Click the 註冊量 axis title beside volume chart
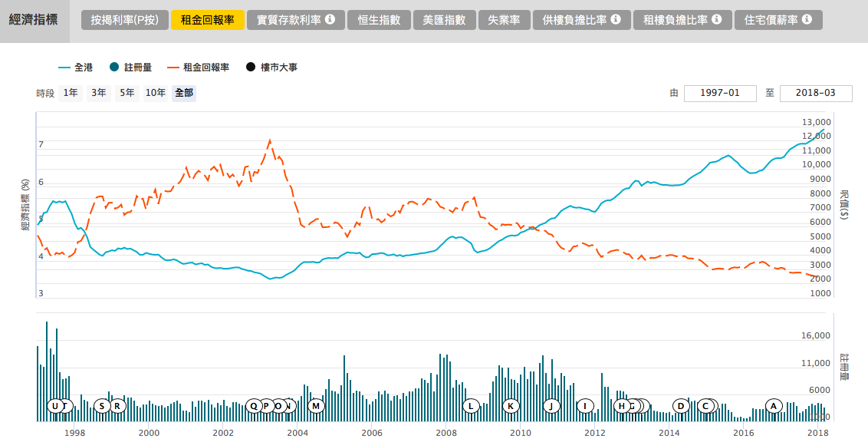Viewport: 868px width, 439px height. tap(844, 366)
